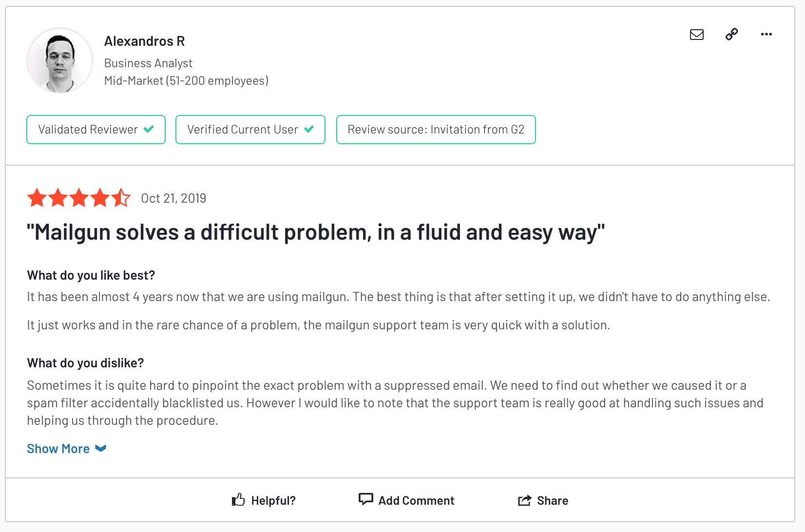Click the speech bubble comment icon
805x532 pixels.
click(x=365, y=499)
